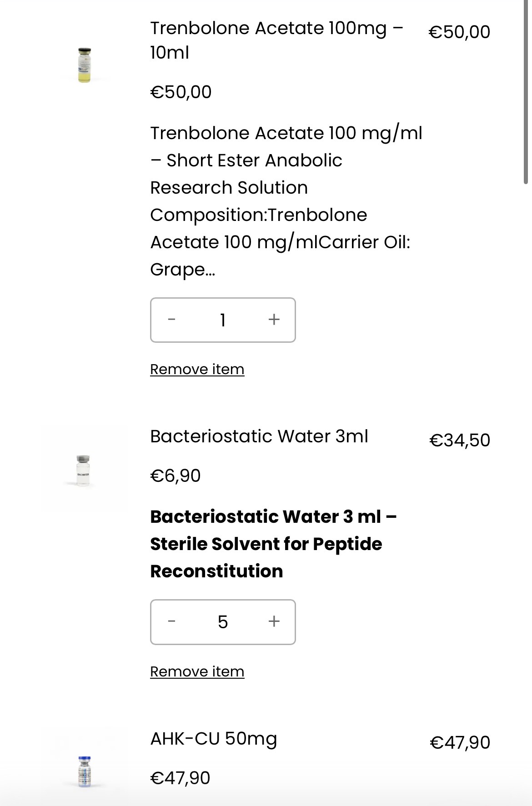The width and height of the screenshot is (532, 806).
Task: Click the €6,90 unit price of Bacteriostatic Water
Action: [175, 476]
